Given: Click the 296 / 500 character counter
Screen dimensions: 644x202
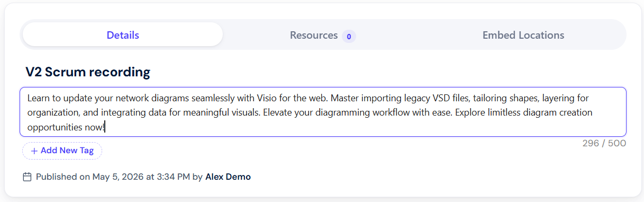Looking at the screenshot, I should click(604, 143).
